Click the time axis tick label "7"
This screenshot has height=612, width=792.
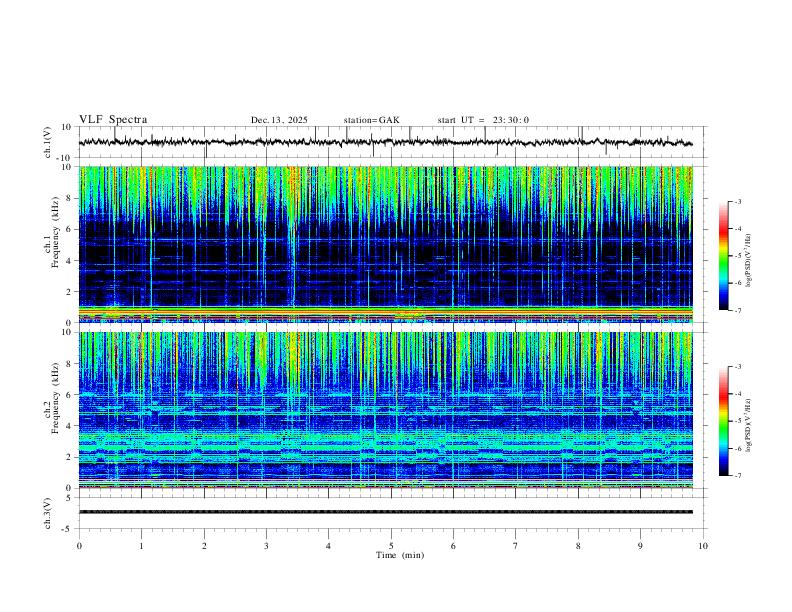516,546
